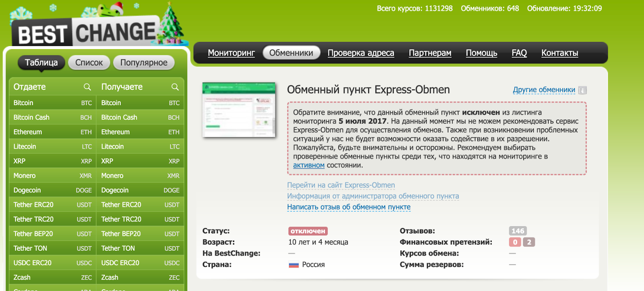Open the Мониторинг menu item
This screenshot has width=644, height=291.
231,53
